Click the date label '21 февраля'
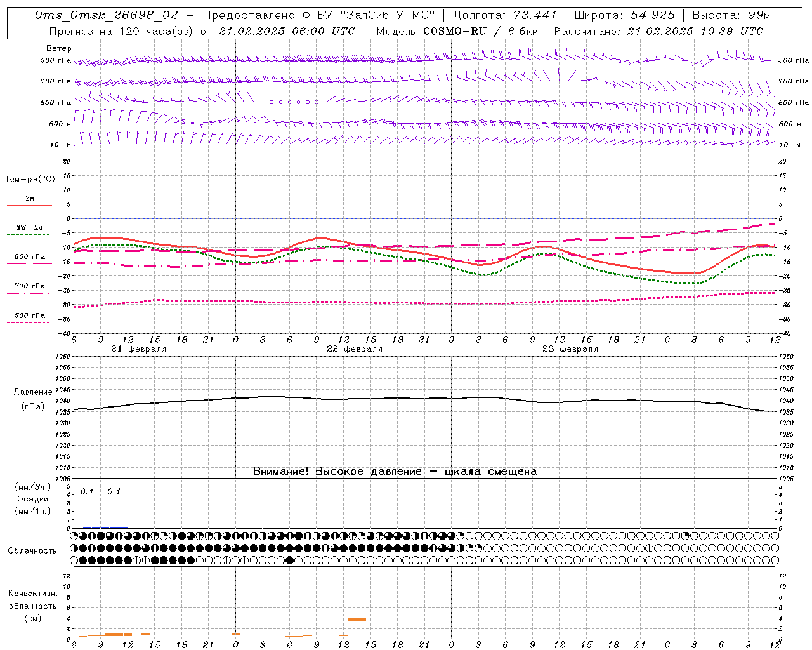Screen dimensions: 812x650 point(139,349)
